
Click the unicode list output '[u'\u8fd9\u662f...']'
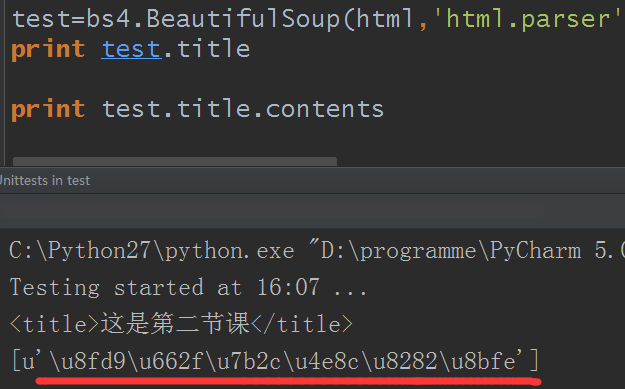pos(275,361)
